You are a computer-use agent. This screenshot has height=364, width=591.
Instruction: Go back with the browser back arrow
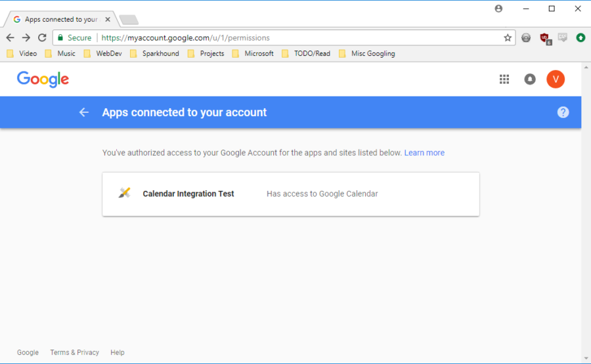10,37
